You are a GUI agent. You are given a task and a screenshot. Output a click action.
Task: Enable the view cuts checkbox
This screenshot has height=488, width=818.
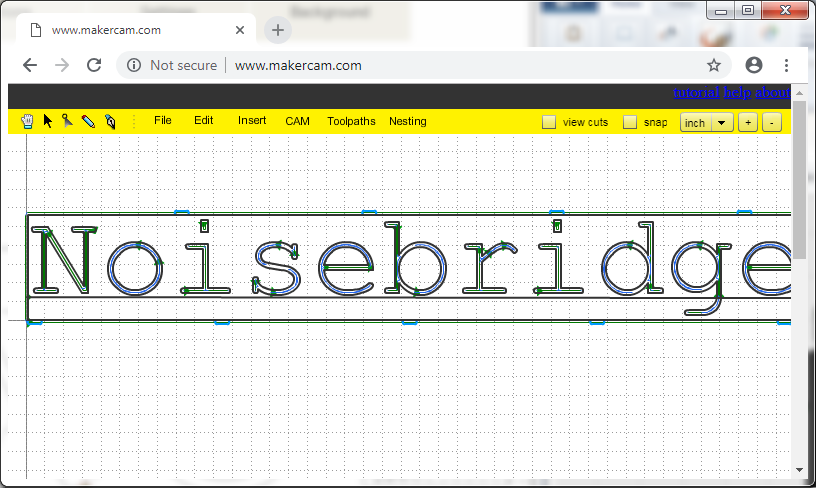point(549,122)
